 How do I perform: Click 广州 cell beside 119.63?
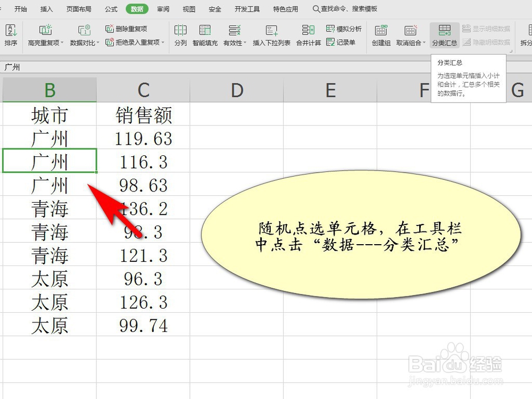coord(50,138)
